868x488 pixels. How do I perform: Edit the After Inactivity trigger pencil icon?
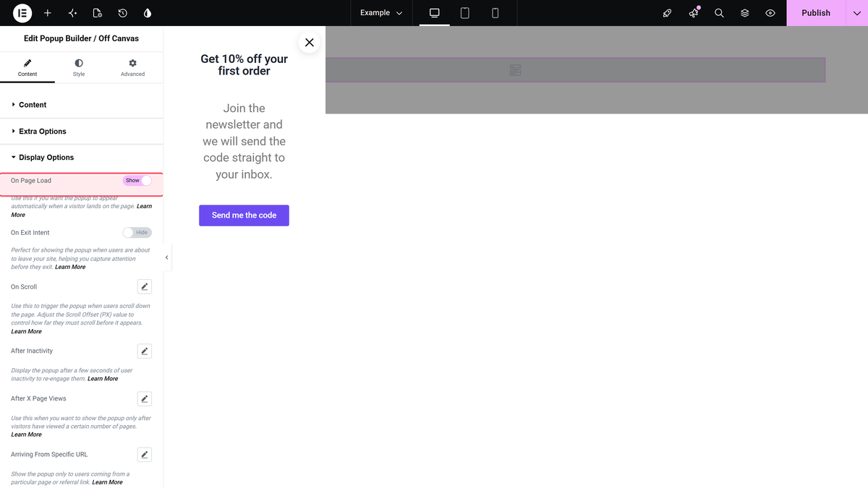[x=145, y=351]
